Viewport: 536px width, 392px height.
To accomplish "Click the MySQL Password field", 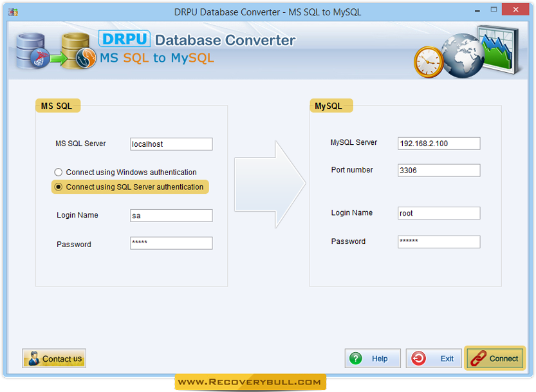I will (439, 242).
